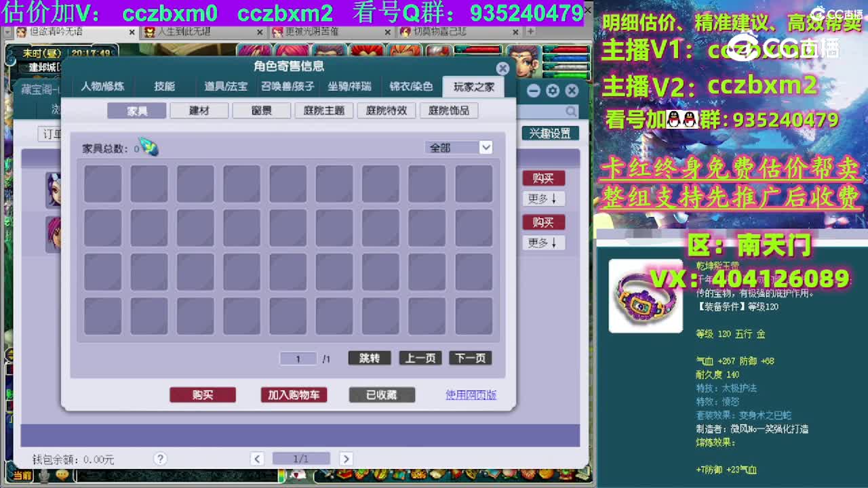Click the 当前 chat channel button
868x488 pixels.
pyautogui.click(x=22, y=476)
